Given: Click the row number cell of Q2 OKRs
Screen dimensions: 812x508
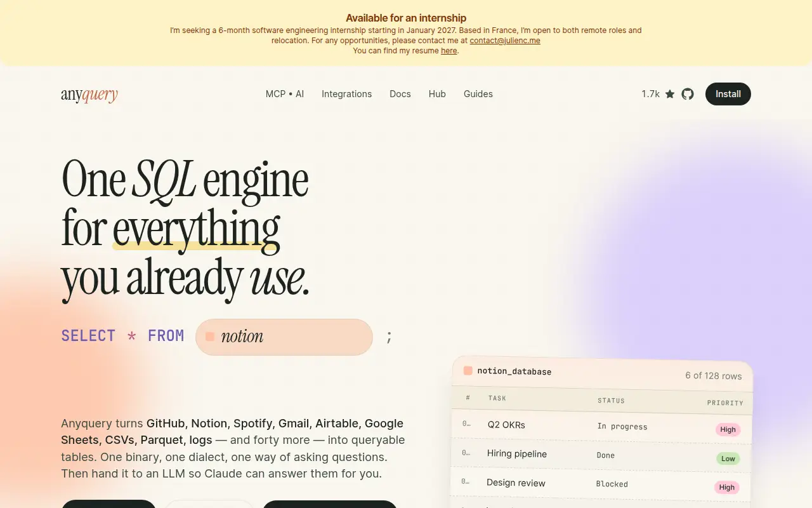Looking at the screenshot, I should pos(466,424).
